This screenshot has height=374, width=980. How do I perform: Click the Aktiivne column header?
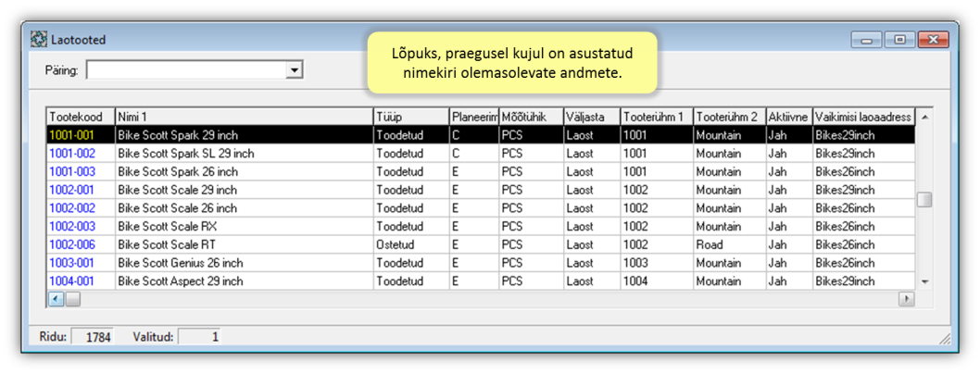(789, 117)
